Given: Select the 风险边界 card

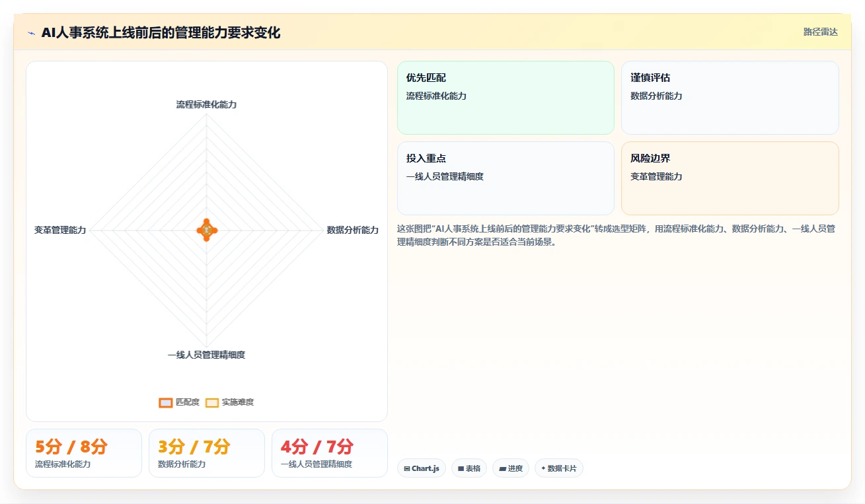Looking at the screenshot, I should pos(730,178).
